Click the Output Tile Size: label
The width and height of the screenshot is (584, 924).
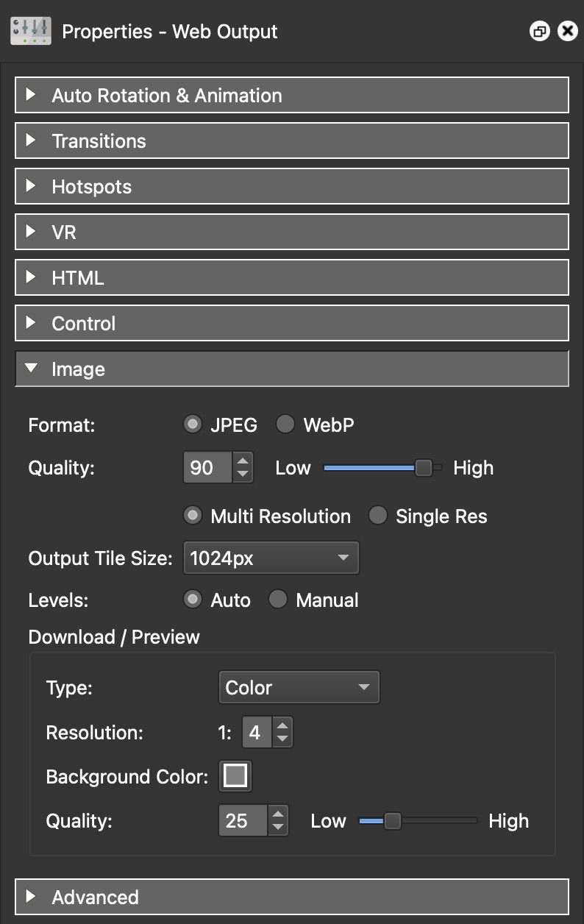pos(100,558)
